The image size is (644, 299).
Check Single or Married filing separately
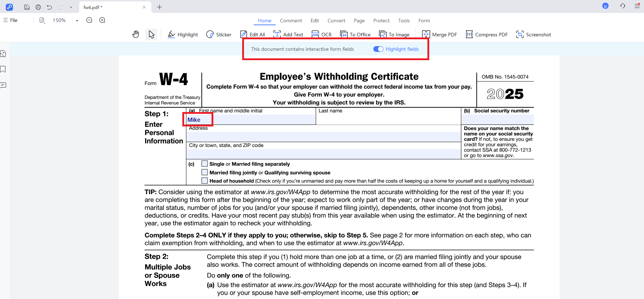(205, 164)
